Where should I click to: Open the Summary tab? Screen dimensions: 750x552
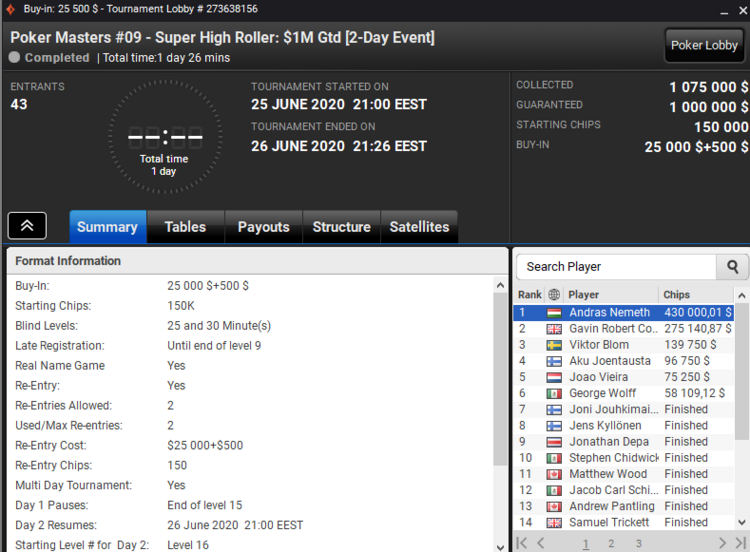coord(108,227)
